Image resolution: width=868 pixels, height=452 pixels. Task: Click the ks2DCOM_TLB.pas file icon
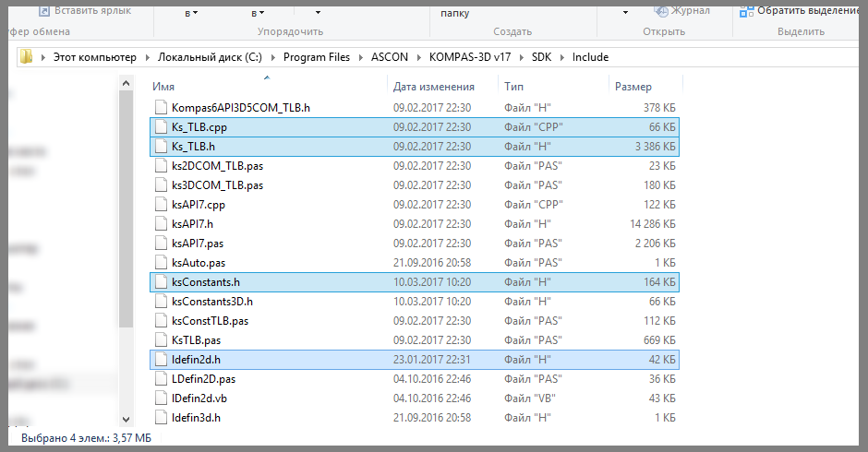pyautogui.click(x=161, y=165)
